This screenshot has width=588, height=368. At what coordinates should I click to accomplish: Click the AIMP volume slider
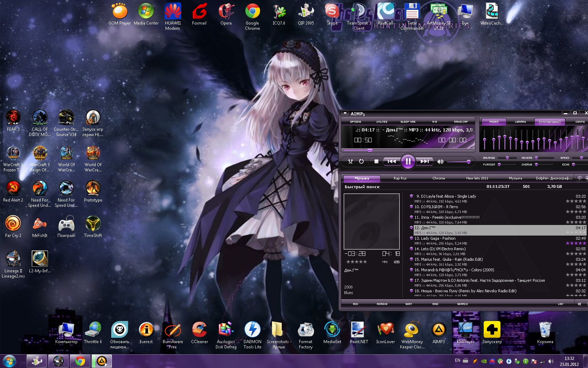pos(459,162)
